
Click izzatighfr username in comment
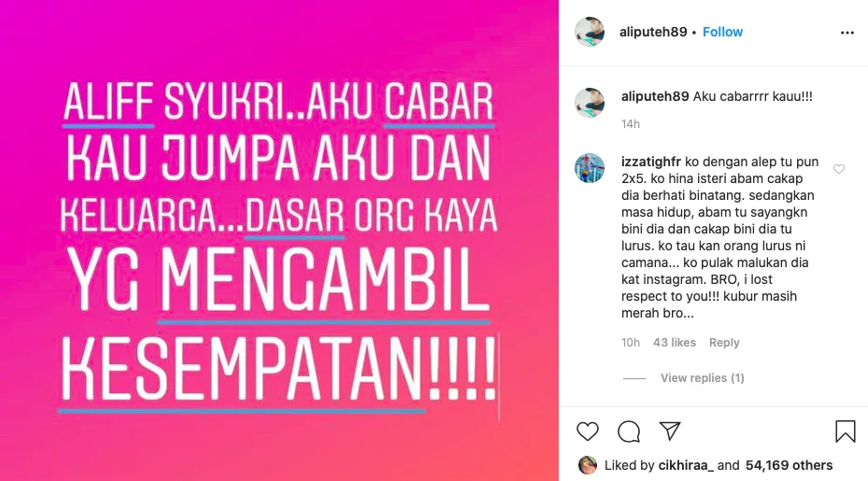pyautogui.click(x=651, y=163)
